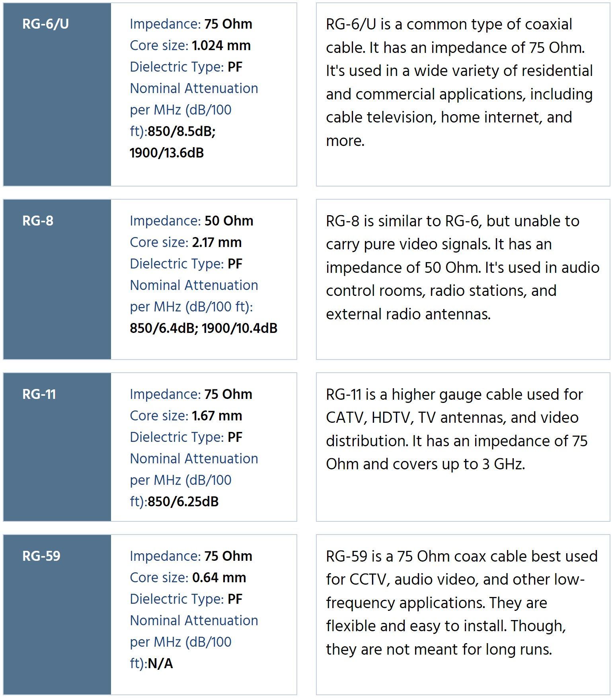Viewport: 616px width, 698px height.
Task: Click the RG-11 description mentioning CATV, HDTV
Action: tap(456, 429)
